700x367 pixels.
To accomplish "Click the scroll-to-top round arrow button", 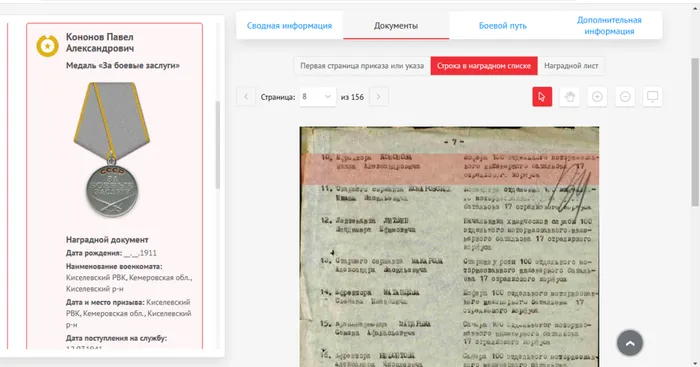I will click(x=630, y=343).
